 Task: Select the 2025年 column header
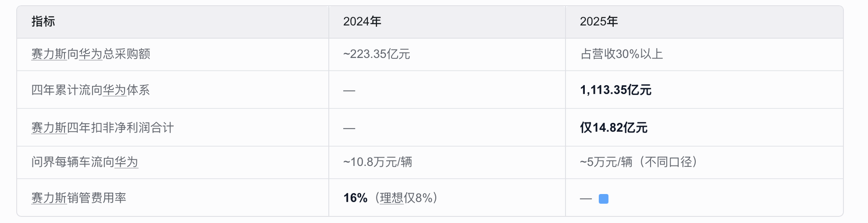click(599, 21)
